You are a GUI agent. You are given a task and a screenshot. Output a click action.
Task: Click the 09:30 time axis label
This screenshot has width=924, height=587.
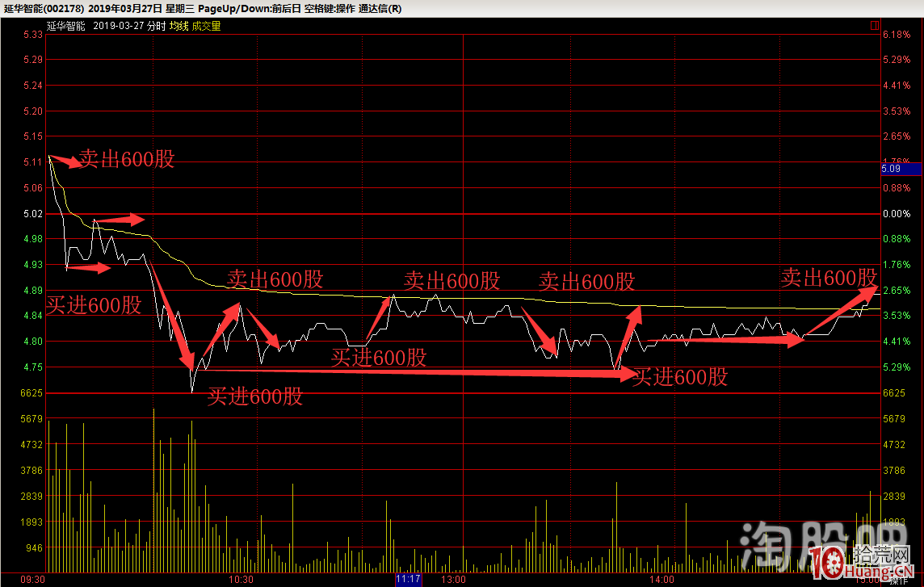pyautogui.click(x=32, y=580)
